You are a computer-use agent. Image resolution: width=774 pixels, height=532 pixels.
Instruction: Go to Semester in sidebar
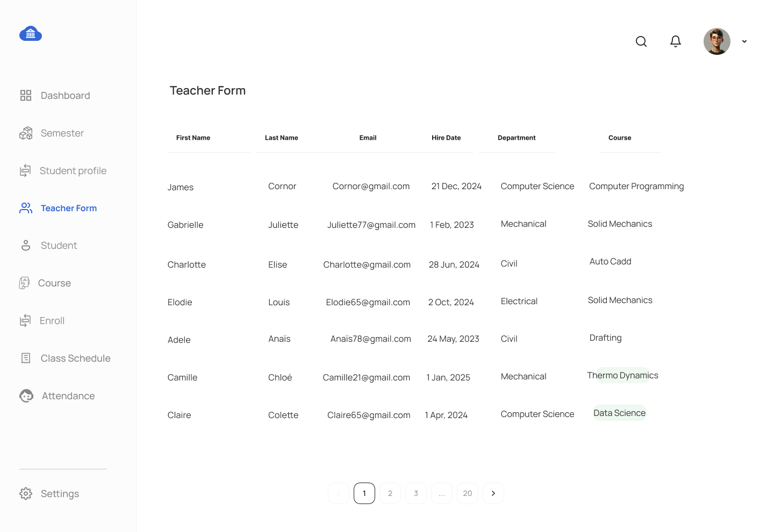62,133
